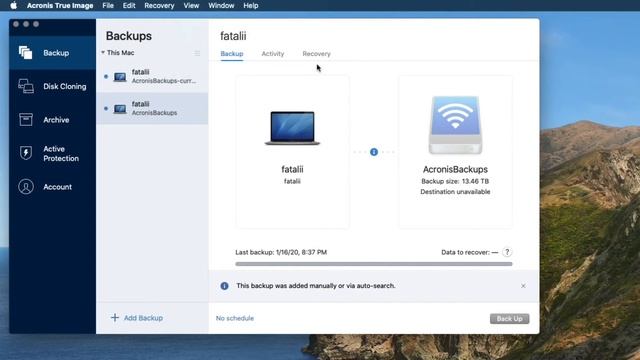Click the Back Up button
The height and width of the screenshot is (360, 640).
tap(509, 318)
